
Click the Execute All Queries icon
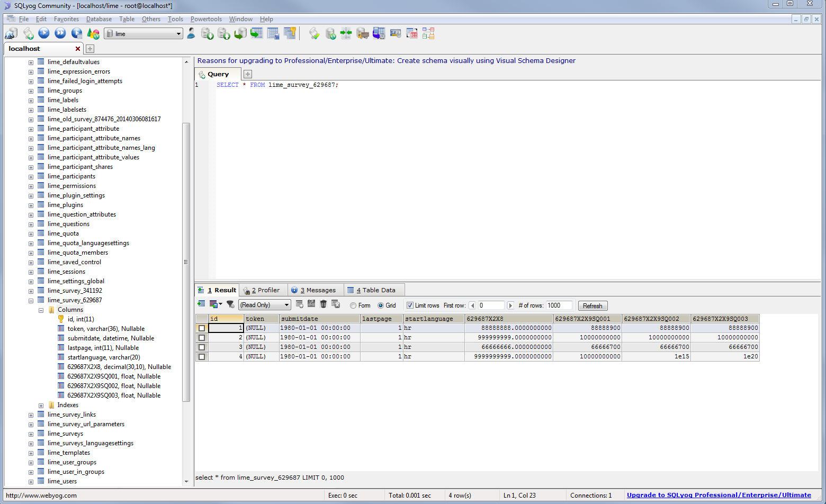(x=60, y=33)
